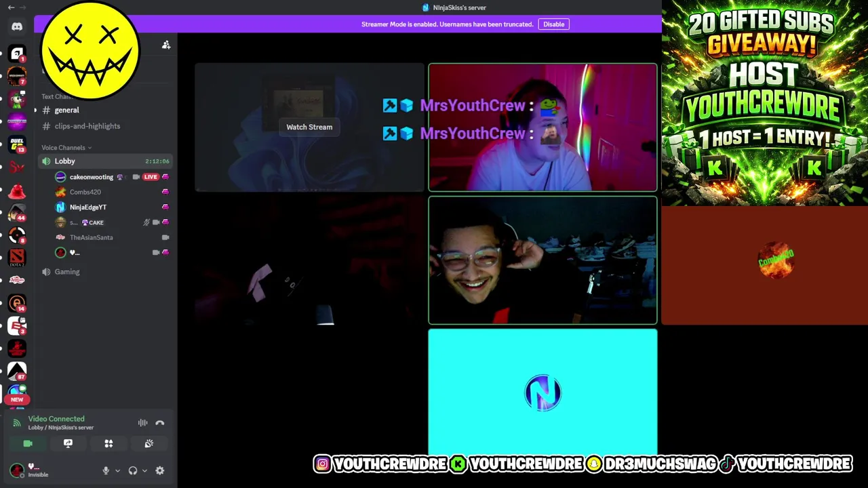Open the purple glowing server icon
Image resolution: width=868 pixels, height=488 pixels.
tap(17, 122)
